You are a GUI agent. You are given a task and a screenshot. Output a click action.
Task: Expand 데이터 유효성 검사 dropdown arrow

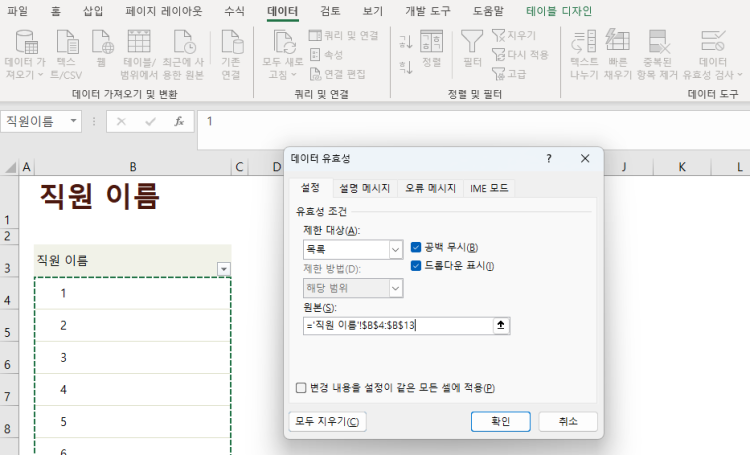coord(739,75)
